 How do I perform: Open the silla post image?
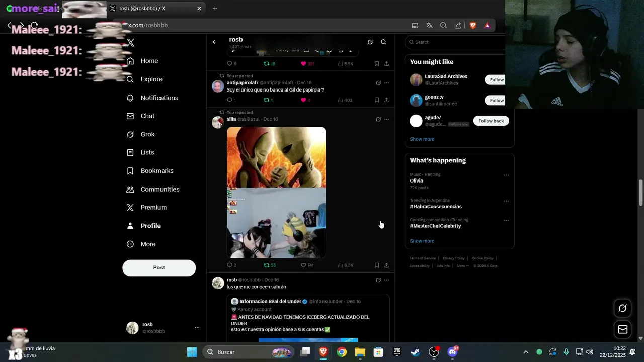[276, 193]
